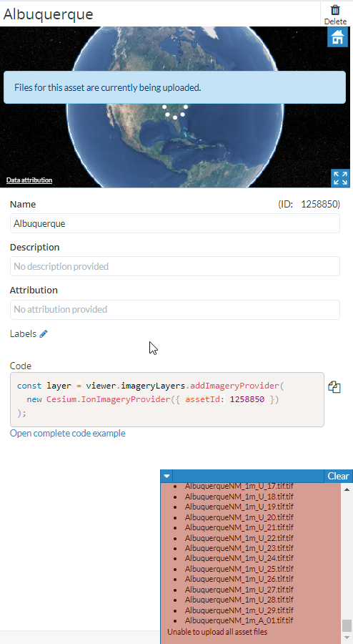The height and width of the screenshot is (644, 353).
Task: Open the Data attribution link
Action: pyautogui.click(x=29, y=180)
